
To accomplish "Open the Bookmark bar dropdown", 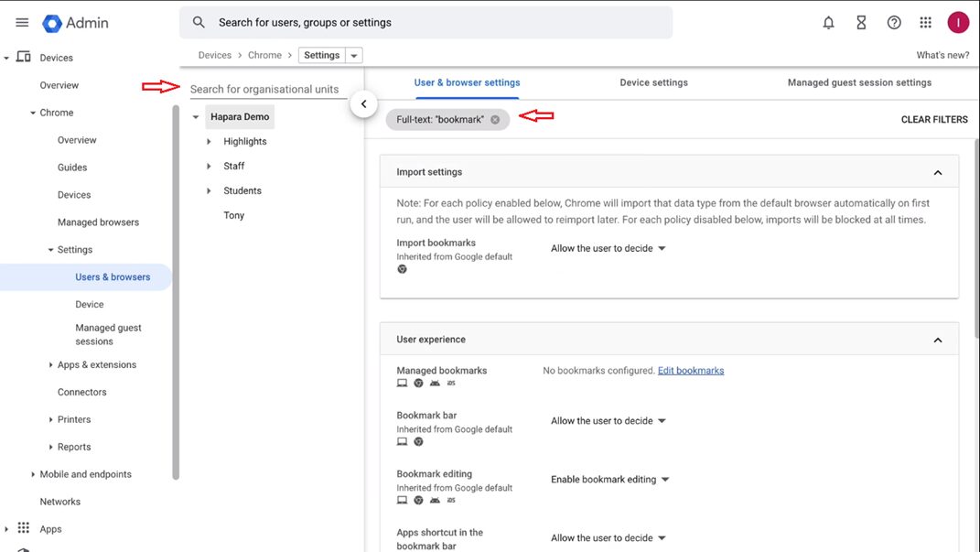I will pos(608,421).
